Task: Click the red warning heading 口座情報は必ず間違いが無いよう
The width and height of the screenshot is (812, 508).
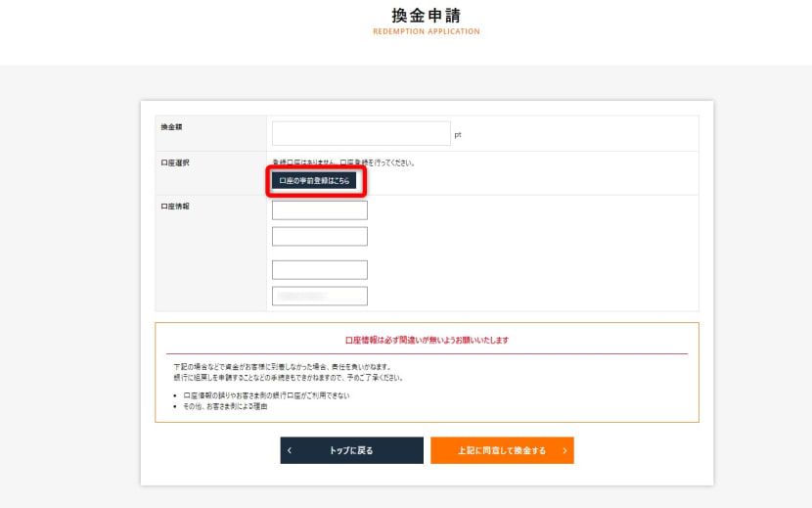Action: point(427,340)
